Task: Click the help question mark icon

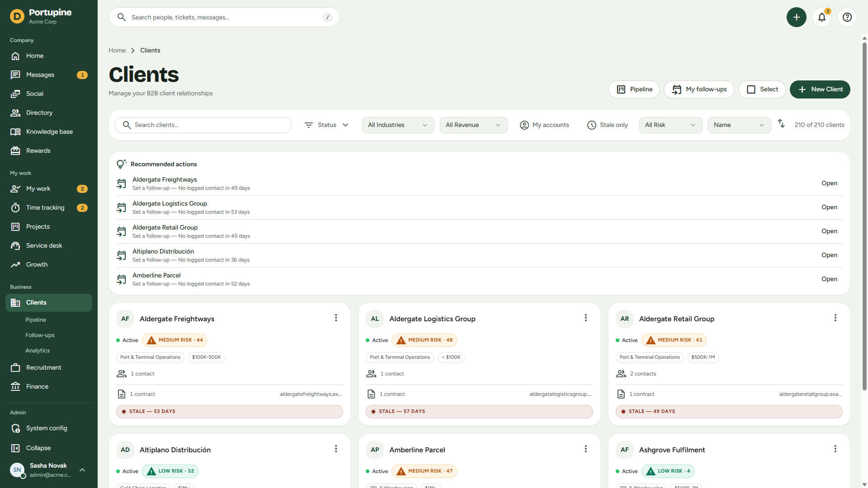Action: [847, 17]
